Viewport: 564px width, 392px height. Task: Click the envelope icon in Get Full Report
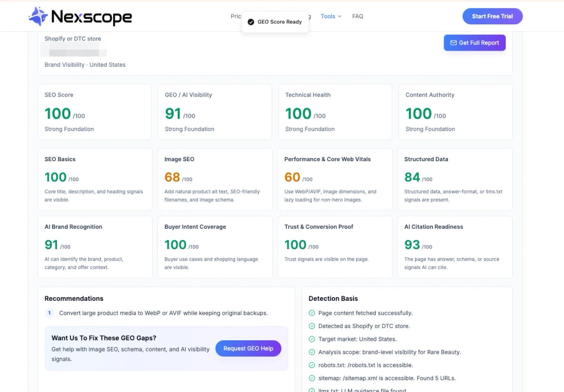pos(454,43)
